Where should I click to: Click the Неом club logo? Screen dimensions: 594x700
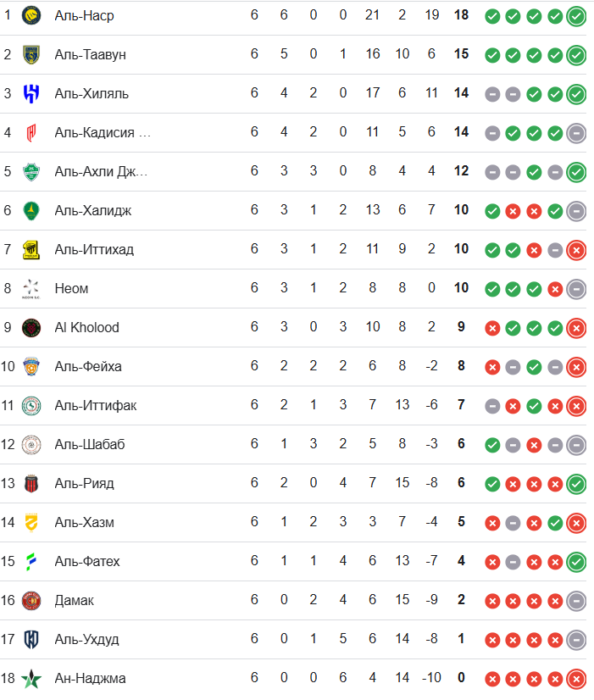[x=31, y=288]
